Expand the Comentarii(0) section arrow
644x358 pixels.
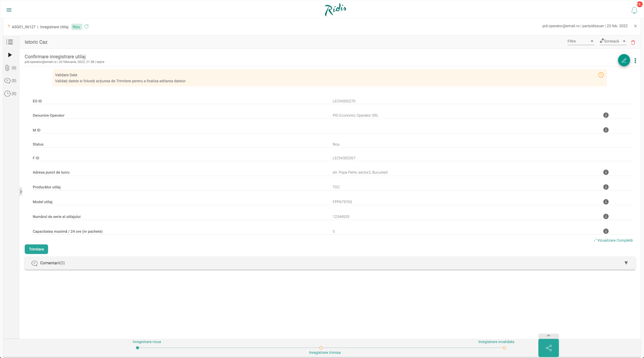[626, 263]
